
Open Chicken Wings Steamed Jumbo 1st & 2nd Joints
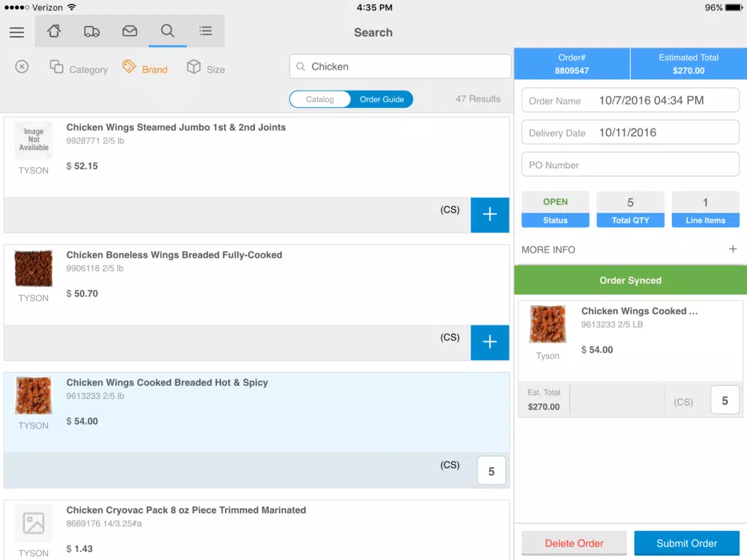pyautogui.click(x=176, y=127)
